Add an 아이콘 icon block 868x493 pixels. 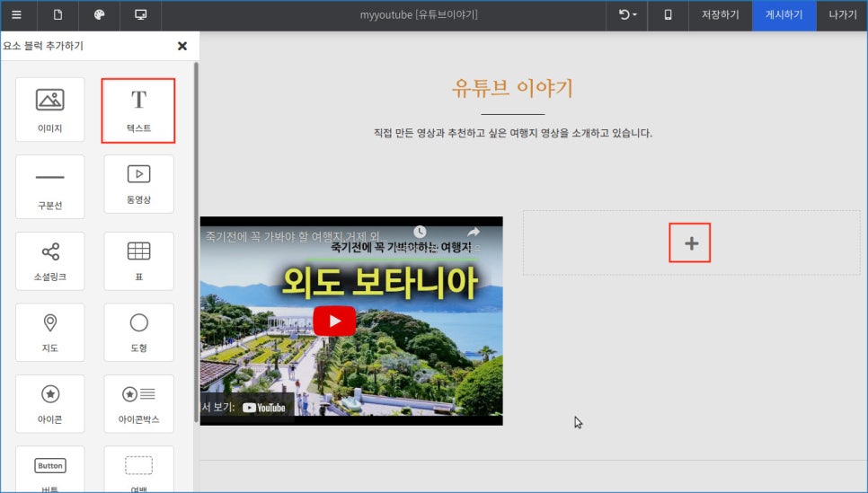(49, 403)
